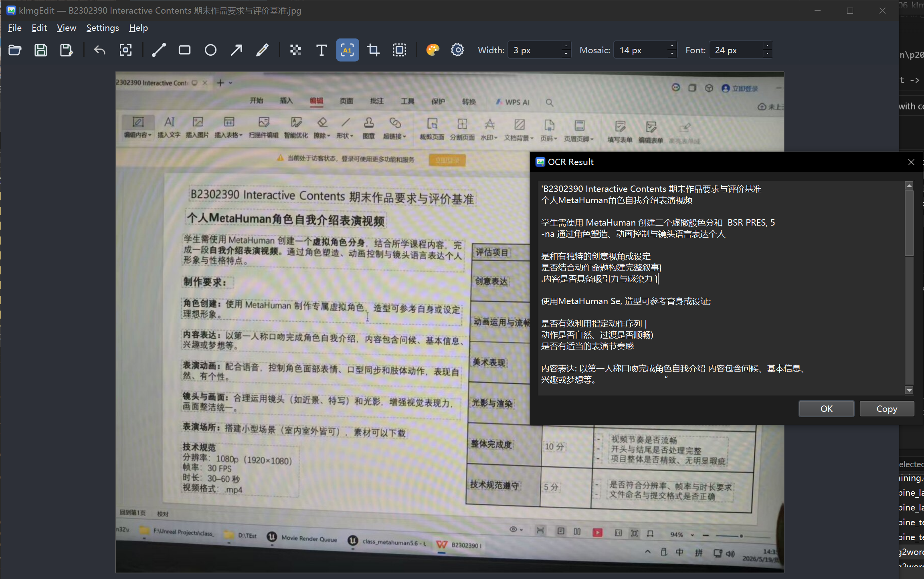
Task: Select the Ellipse drawing tool
Action: pos(210,50)
